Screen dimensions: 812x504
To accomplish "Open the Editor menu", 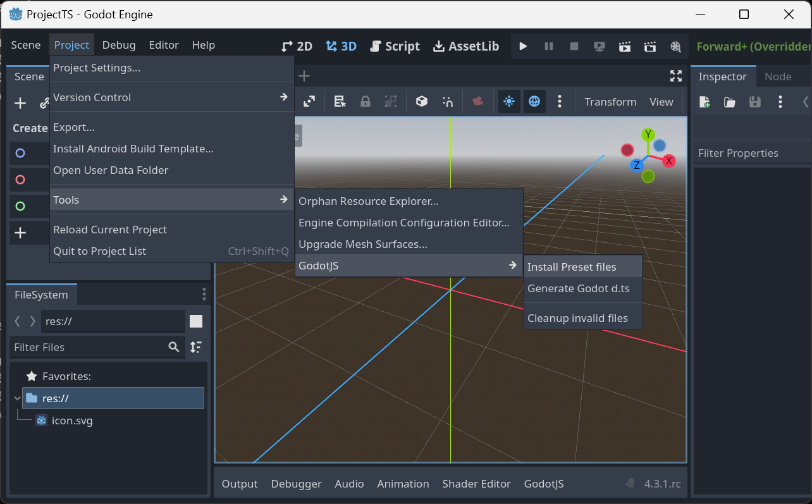I will (x=164, y=45).
